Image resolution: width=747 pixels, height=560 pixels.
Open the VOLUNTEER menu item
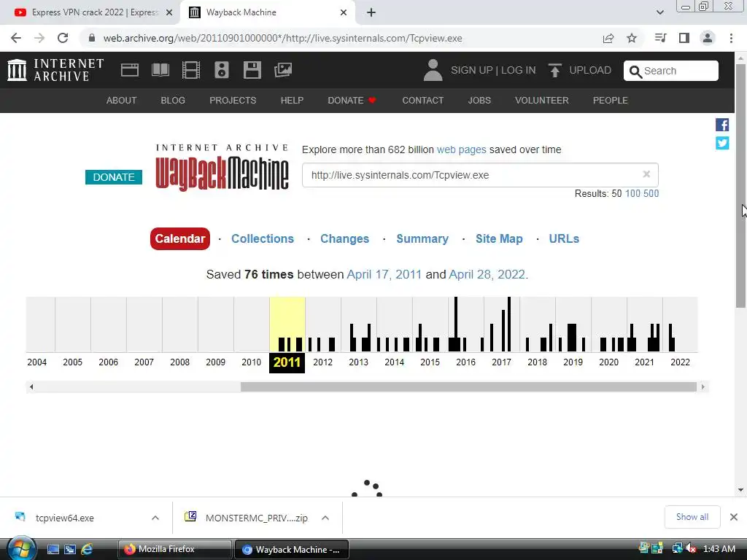542,101
